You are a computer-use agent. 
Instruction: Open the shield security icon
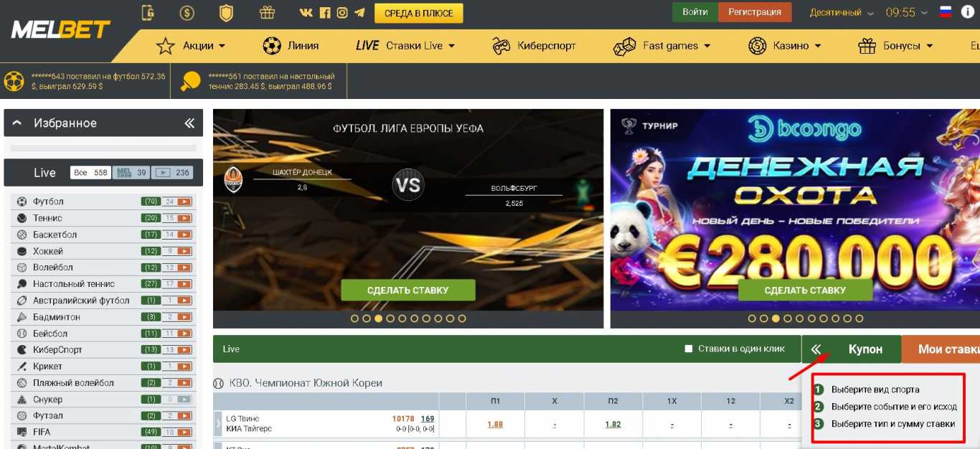pyautogui.click(x=226, y=13)
